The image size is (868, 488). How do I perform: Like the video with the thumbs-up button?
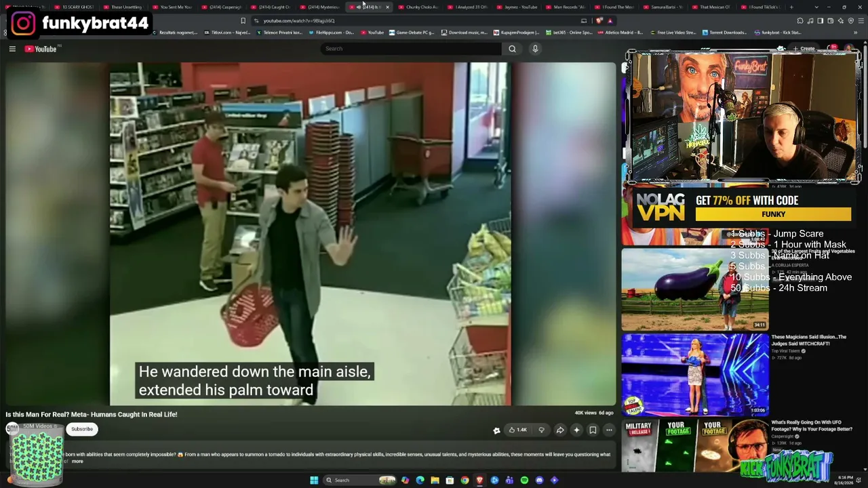click(x=517, y=430)
